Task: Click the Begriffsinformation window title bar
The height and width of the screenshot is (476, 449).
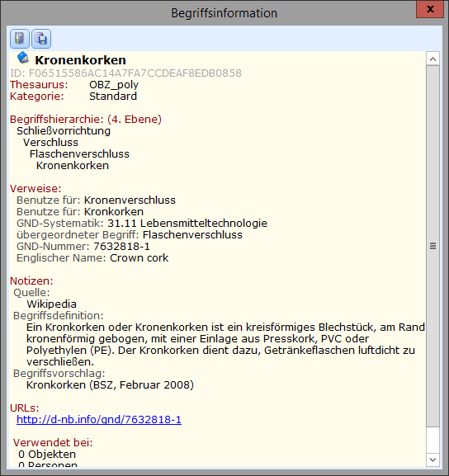Action: [x=224, y=13]
